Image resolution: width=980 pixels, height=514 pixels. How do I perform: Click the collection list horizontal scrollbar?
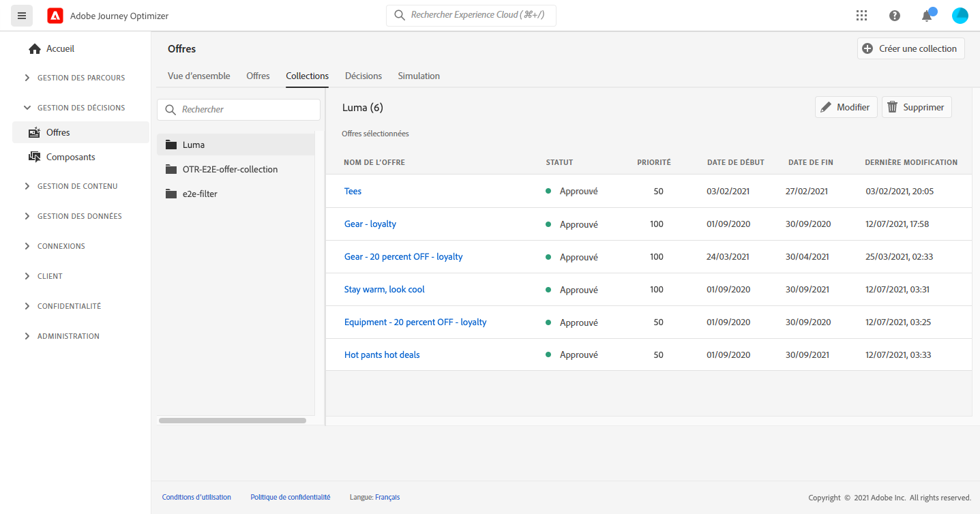(233, 421)
